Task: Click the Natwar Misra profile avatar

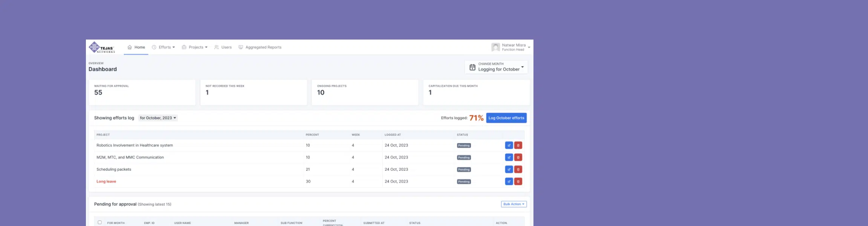Action: [x=495, y=47]
